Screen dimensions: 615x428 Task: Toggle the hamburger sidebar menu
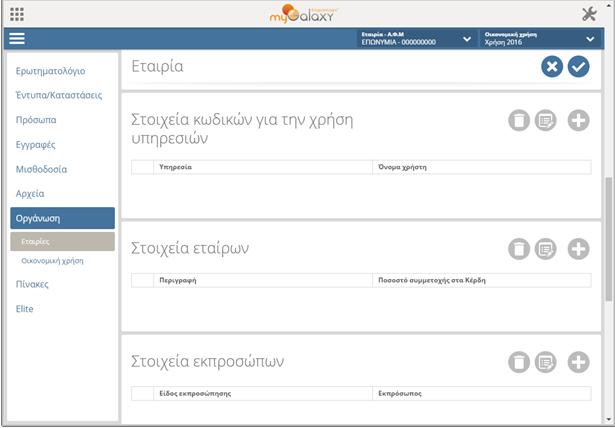point(17,39)
